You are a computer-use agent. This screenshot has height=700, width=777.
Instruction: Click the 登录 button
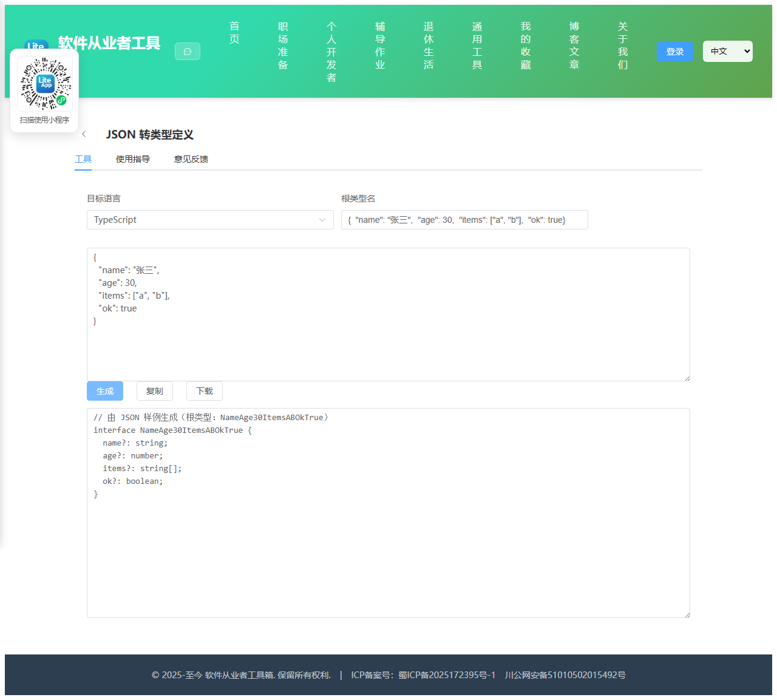(675, 52)
